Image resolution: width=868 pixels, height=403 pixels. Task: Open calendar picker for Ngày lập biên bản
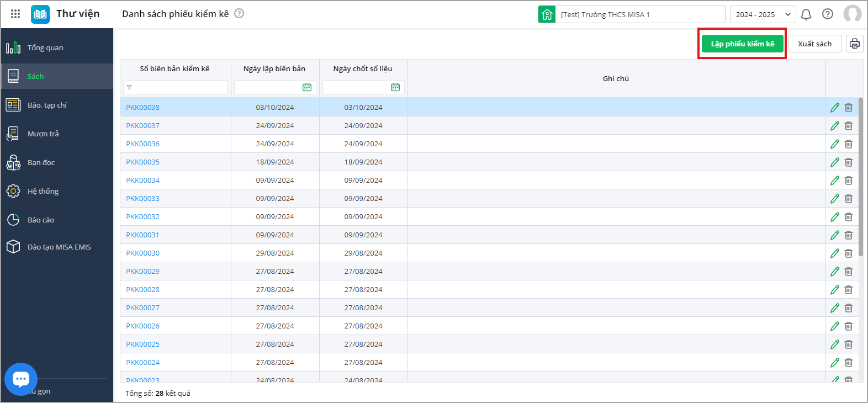coord(307,87)
